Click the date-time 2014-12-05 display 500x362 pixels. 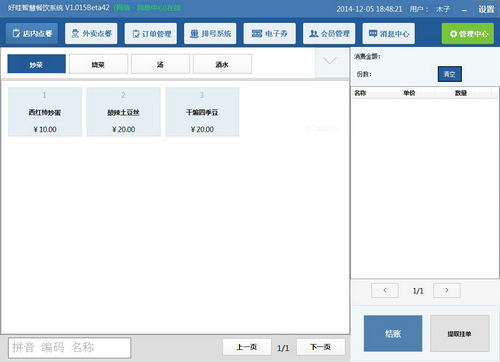point(369,9)
